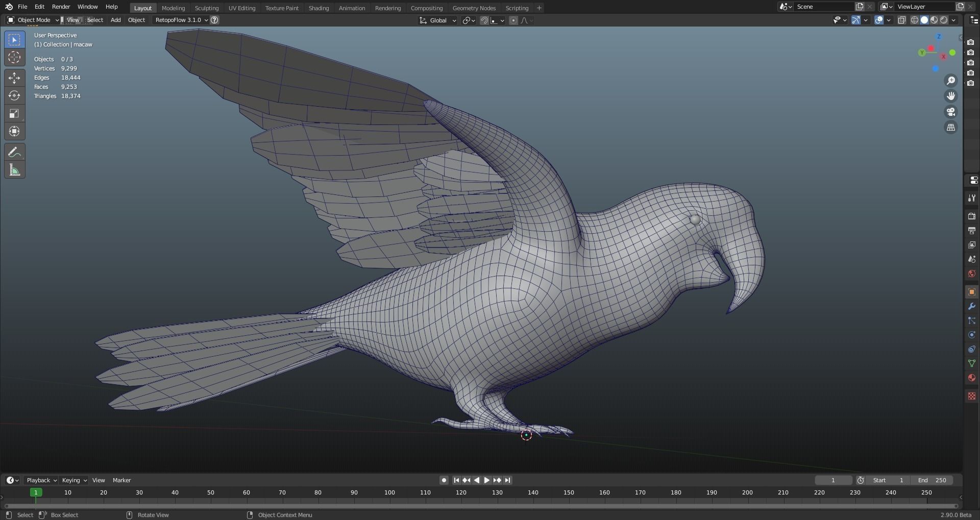Toggle auto keying record button
The width and height of the screenshot is (980, 520).
[444, 480]
